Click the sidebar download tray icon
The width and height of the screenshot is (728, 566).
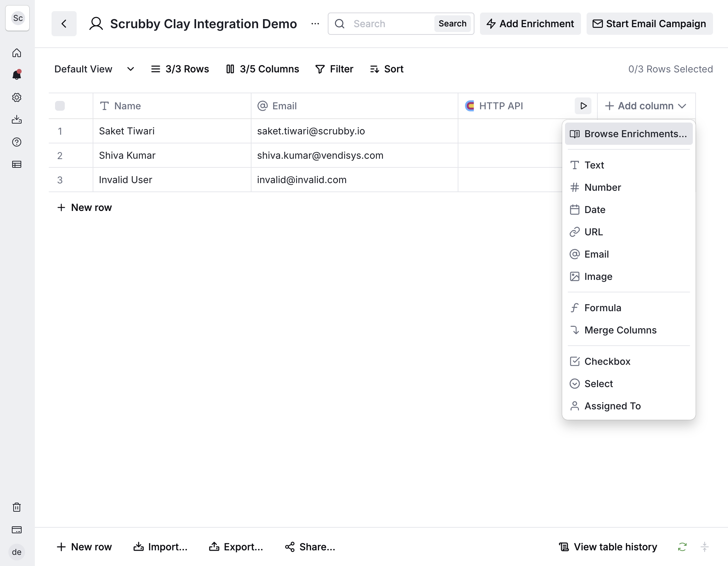17,120
